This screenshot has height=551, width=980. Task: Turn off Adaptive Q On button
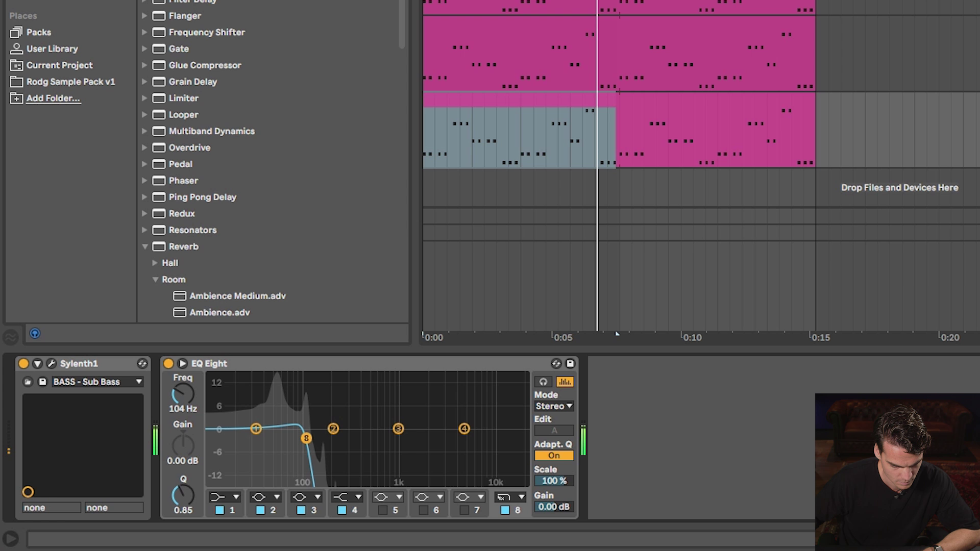tap(554, 456)
